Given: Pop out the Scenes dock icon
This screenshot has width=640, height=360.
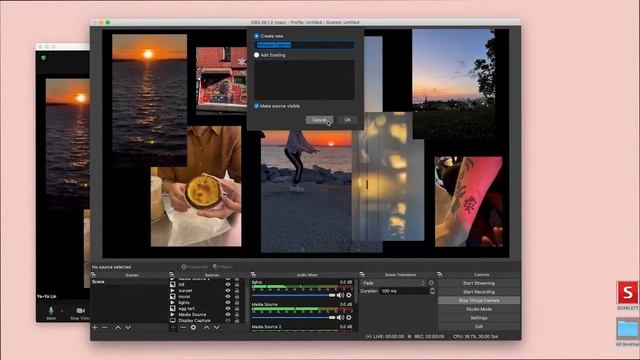Looking at the screenshot, I should click(93, 275).
